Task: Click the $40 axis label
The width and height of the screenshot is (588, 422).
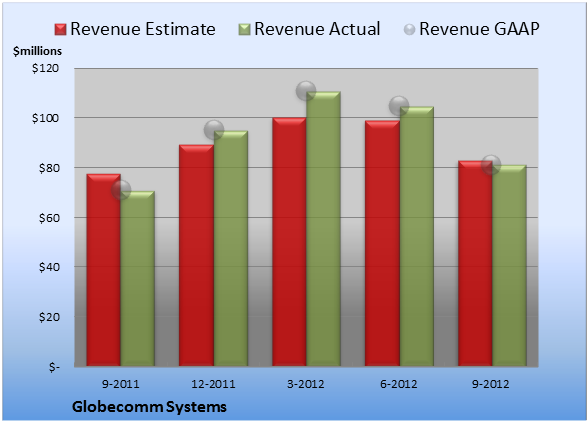Action: [x=49, y=267]
